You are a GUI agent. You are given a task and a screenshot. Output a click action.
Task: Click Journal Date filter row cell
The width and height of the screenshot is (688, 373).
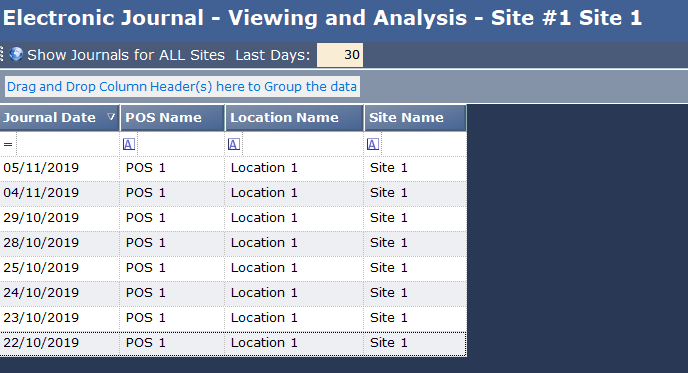(x=68, y=144)
